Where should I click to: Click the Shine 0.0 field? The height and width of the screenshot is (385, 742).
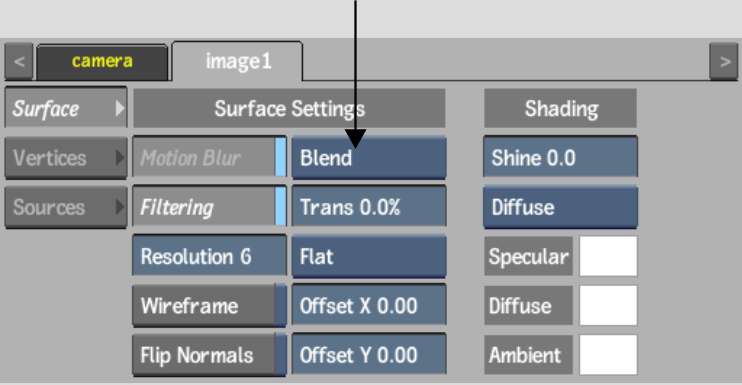pos(560,158)
